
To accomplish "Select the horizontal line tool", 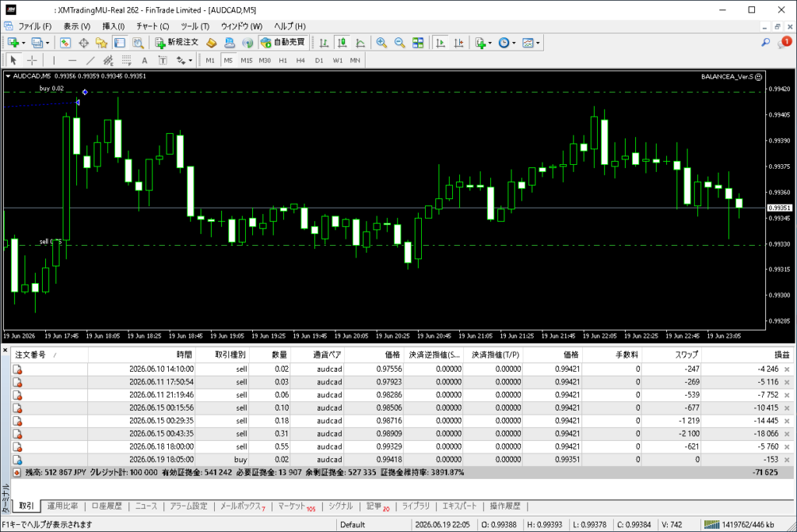I will tap(72, 61).
